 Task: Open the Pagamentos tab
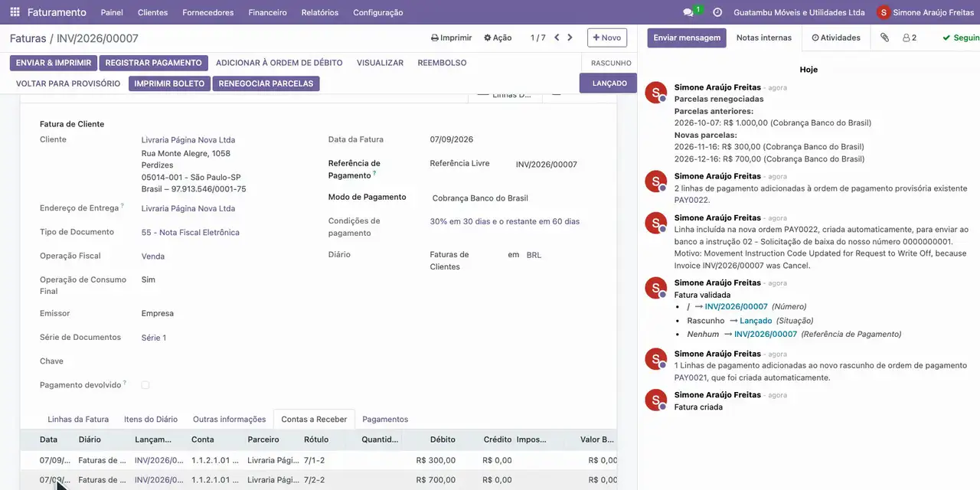coord(385,420)
